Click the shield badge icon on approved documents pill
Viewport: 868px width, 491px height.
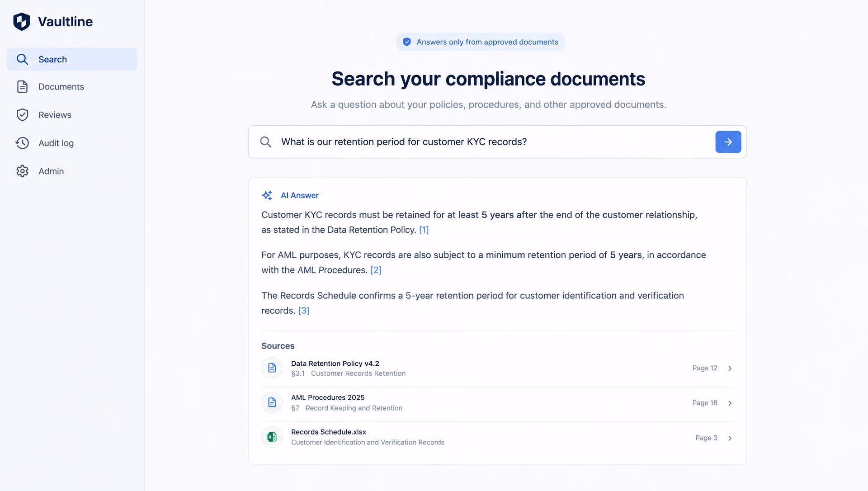point(407,42)
